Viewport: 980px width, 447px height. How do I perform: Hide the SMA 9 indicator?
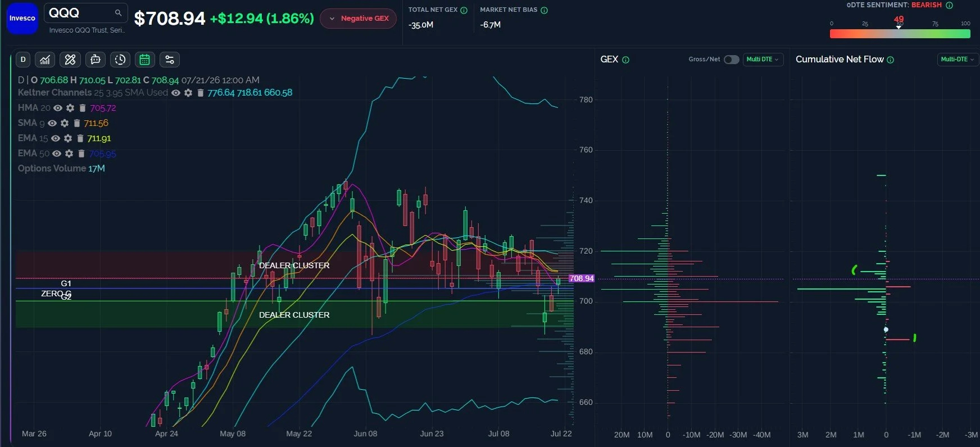tap(52, 123)
